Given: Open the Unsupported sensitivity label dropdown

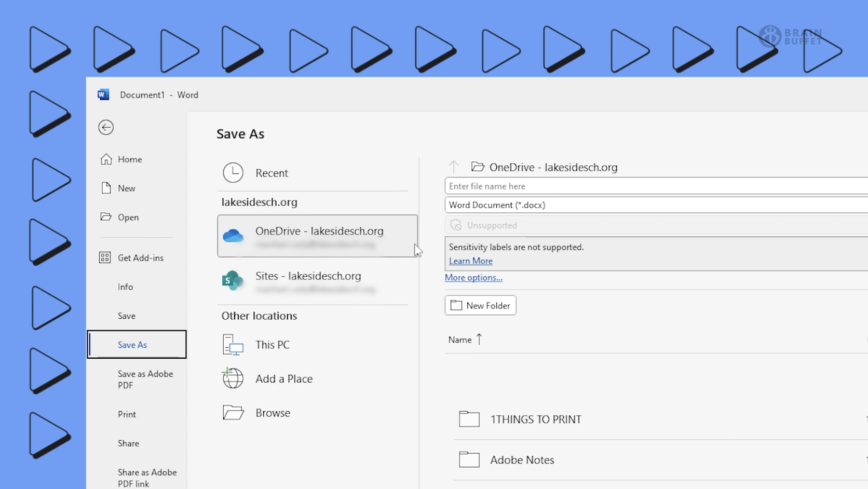Looking at the screenshot, I should pyautogui.click(x=655, y=225).
